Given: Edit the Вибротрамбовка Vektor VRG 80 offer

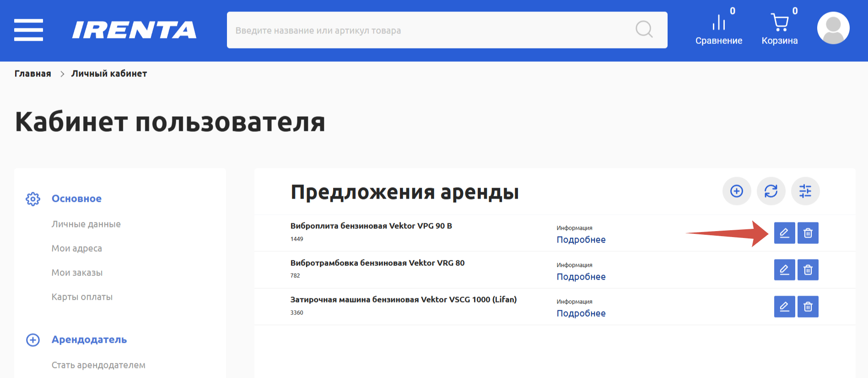Looking at the screenshot, I should [784, 270].
